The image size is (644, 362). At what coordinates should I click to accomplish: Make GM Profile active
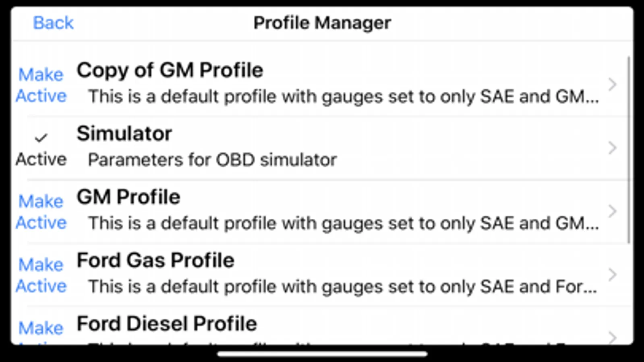click(41, 212)
